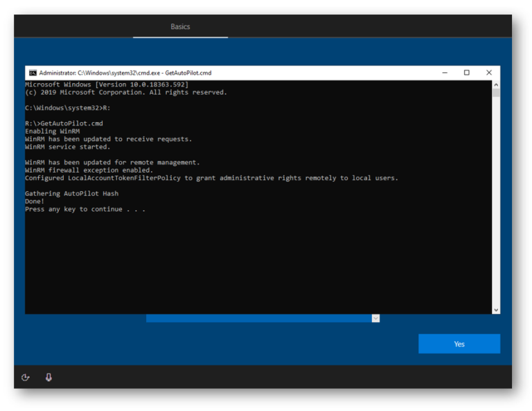This screenshot has width=532, height=411.
Task: Click the 'R:\>GetAutoPilot.cmd' command line
Action: coord(64,123)
